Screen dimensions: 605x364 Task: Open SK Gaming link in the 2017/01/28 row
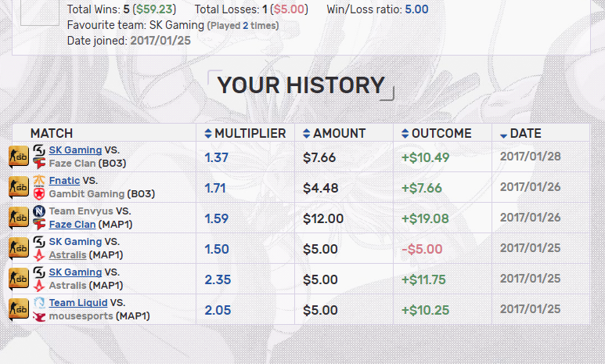click(75, 150)
